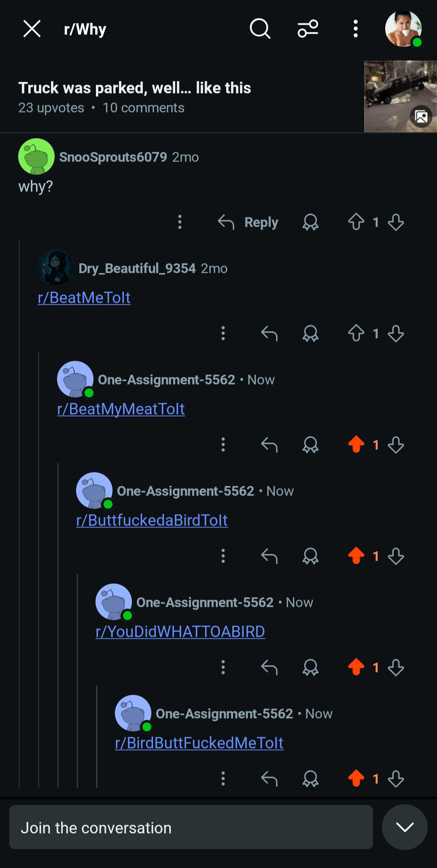
Task: Open options menu for r/ButtfuckedaBirdToIt comment
Action: pos(223,556)
